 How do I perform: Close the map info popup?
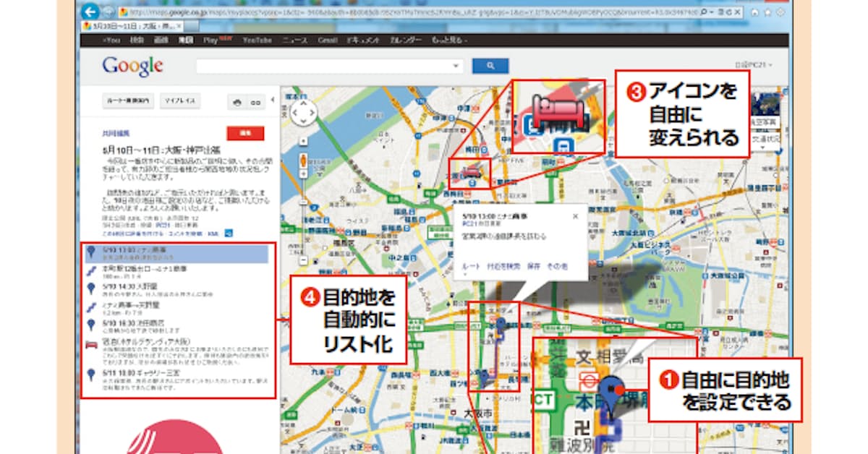[576, 215]
